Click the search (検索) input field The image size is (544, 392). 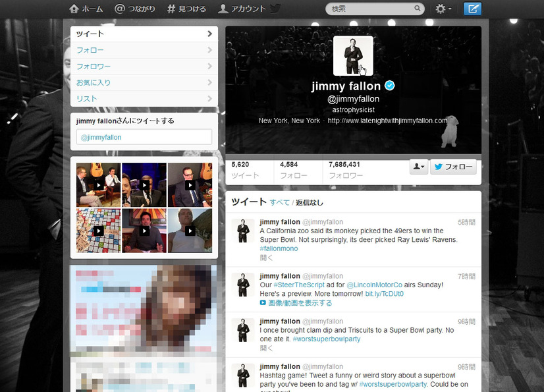tap(375, 9)
